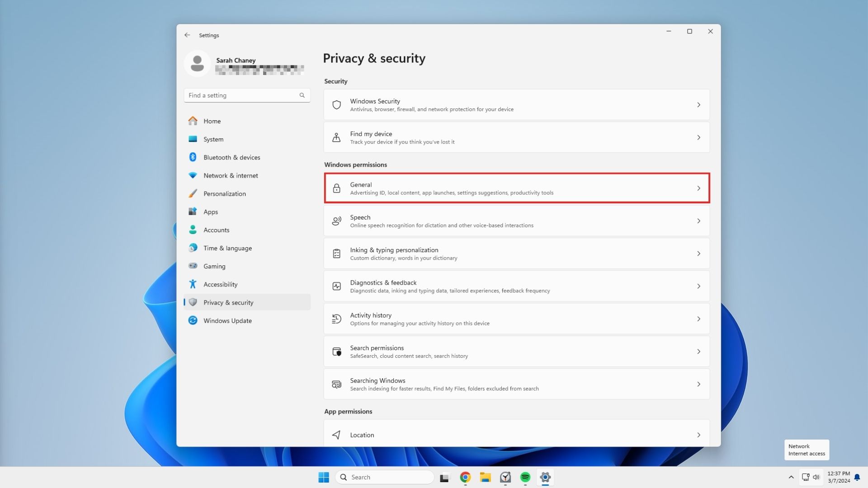The height and width of the screenshot is (488, 868).
Task: Click the Find a setting search box
Action: [x=247, y=95]
